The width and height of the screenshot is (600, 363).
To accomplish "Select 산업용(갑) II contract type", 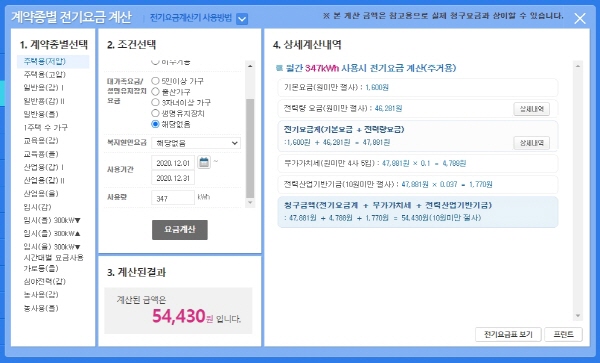I will click(44, 180).
